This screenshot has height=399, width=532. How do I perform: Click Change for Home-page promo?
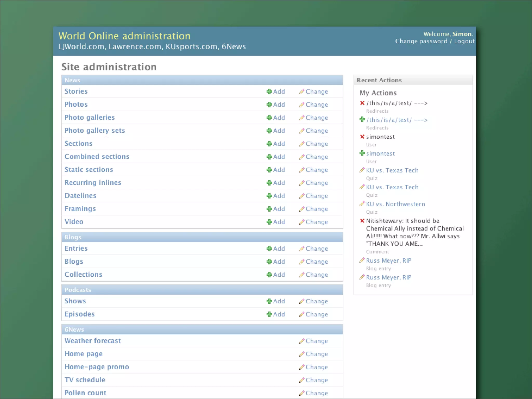coord(316,367)
